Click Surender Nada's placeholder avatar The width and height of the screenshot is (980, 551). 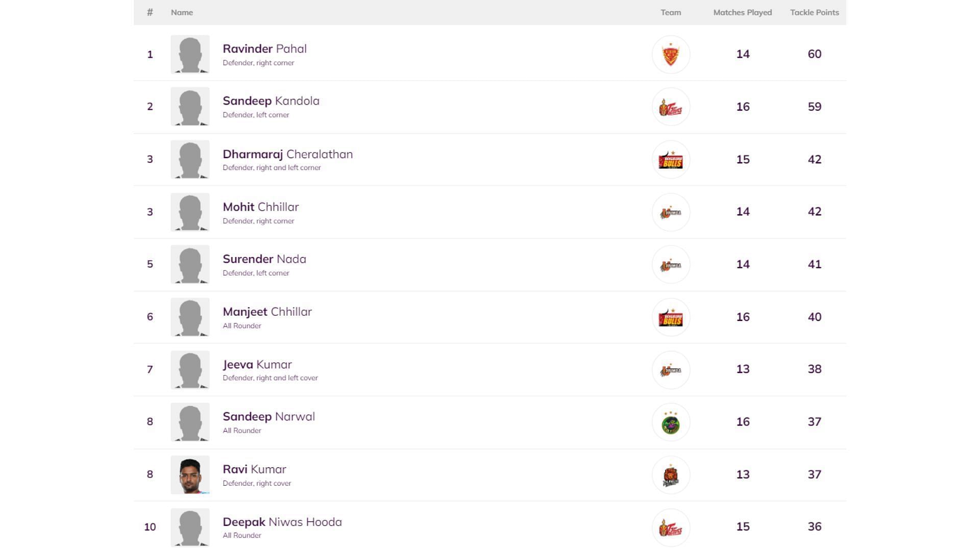coord(190,264)
